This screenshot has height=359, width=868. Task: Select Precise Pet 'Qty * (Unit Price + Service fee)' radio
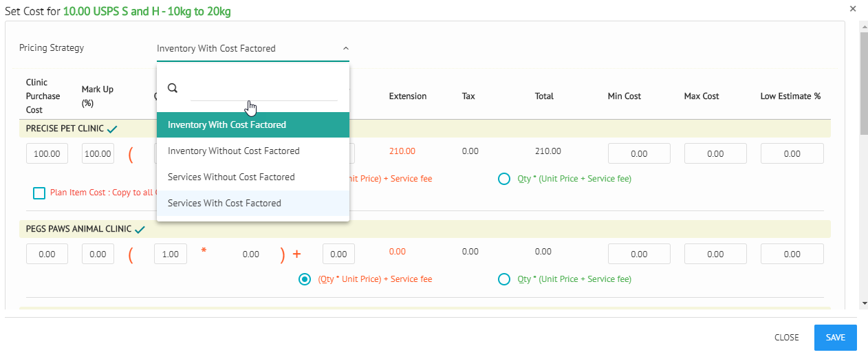point(504,179)
